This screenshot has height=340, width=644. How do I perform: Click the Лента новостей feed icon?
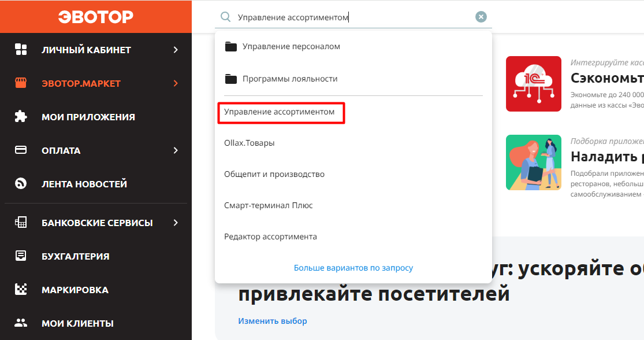tap(21, 183)
